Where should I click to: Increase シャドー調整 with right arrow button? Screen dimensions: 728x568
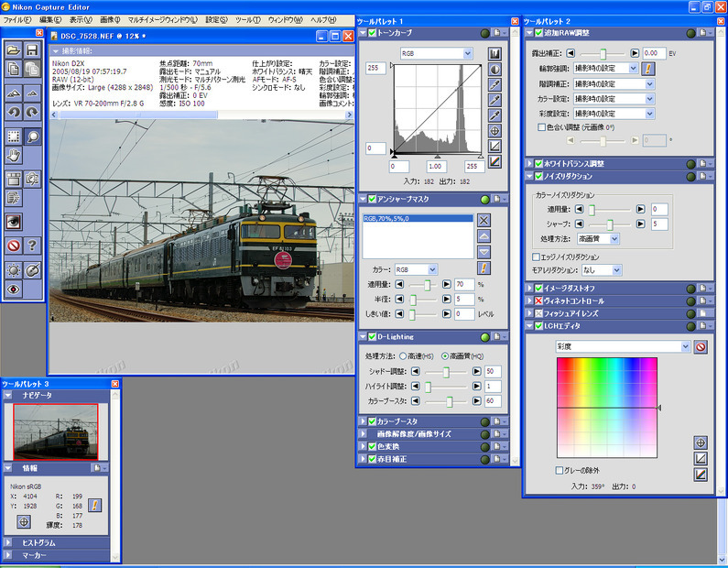(x=476, y=371)
